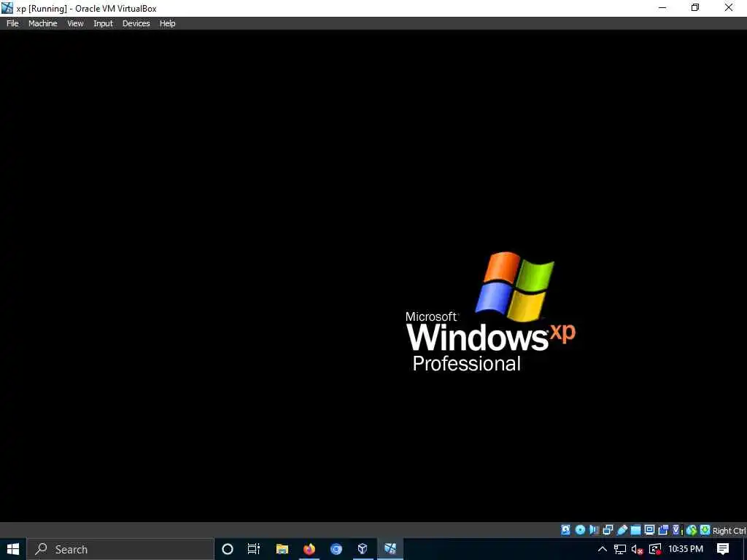Click the VirtualBox network adapter indicator
Image resolution: width=747 pixels, height=560 pixels.
click(608, 530)
